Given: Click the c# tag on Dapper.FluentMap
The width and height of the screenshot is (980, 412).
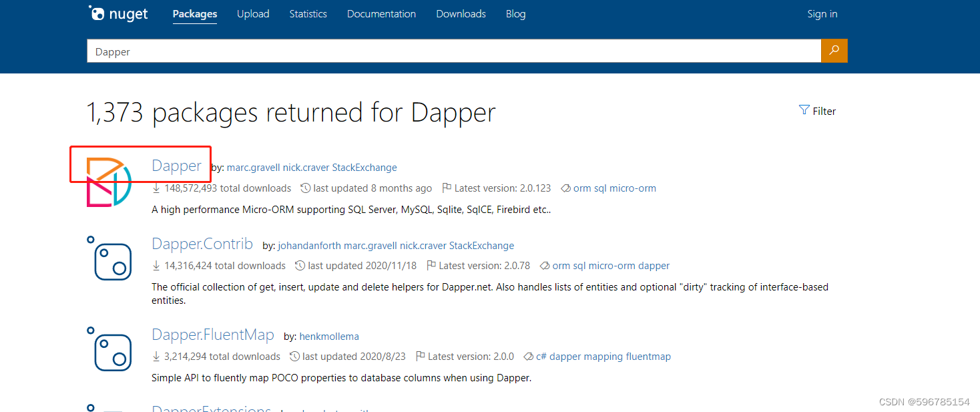Looking at the screenshot, I should pos(541,357).
